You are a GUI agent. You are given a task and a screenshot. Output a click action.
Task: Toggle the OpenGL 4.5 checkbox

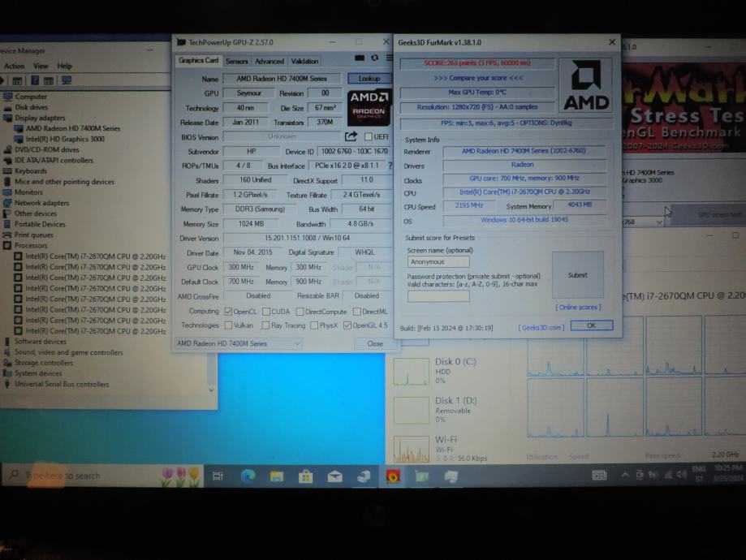pyautogui.click(x=347, y=325)
